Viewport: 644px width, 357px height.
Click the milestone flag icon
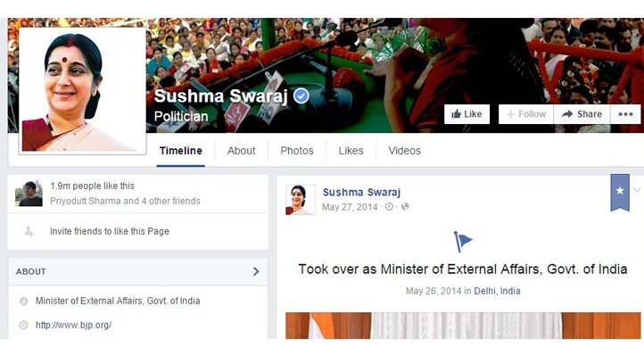tap(463, 242)
